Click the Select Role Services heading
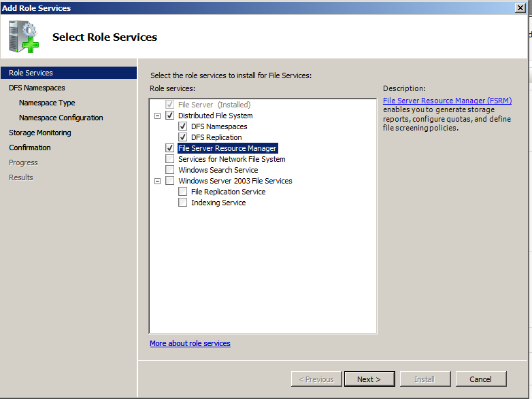 point(105,37)
